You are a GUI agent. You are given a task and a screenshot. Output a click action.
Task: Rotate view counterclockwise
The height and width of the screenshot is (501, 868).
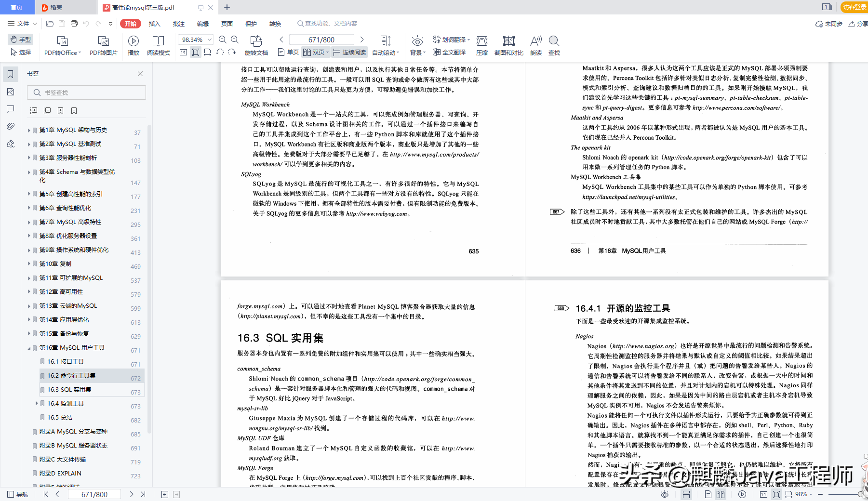(220, 52)
